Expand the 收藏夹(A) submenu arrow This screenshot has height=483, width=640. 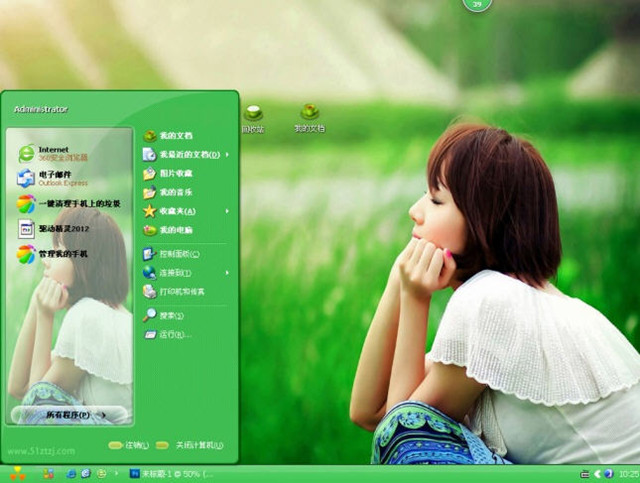pos(227,211)
